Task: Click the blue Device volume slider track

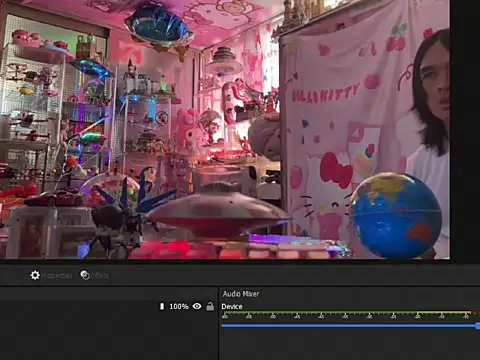Action: (349, 326)
